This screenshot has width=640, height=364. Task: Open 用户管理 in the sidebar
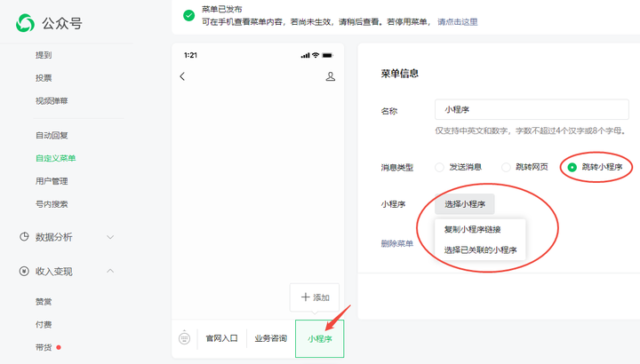click(52, 181)
